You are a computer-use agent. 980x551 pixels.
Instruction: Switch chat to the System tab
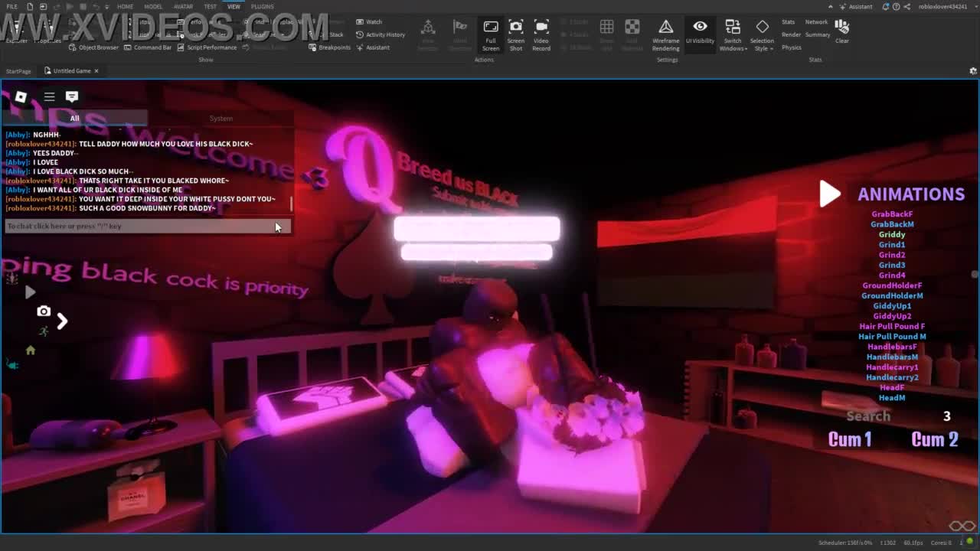click(220, 119)
